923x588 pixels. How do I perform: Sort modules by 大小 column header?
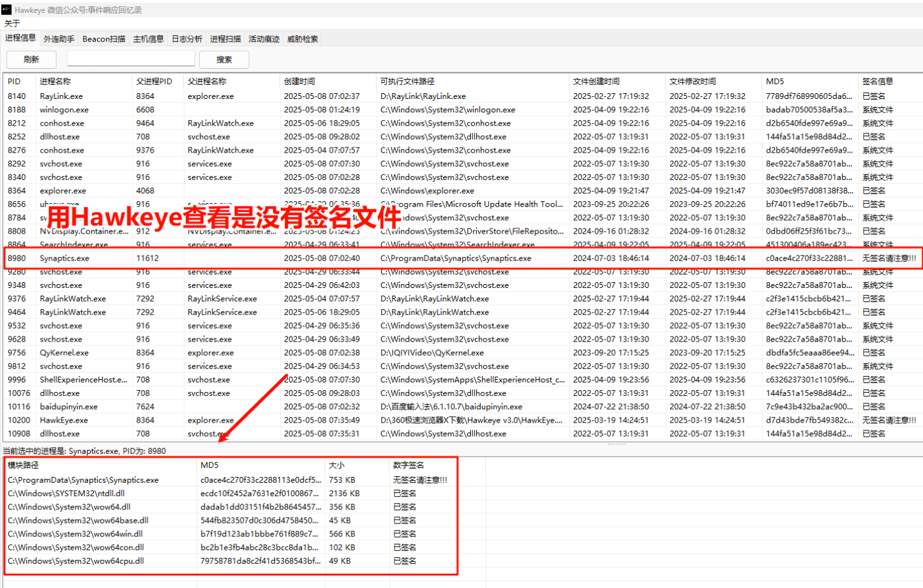[357, 465]
